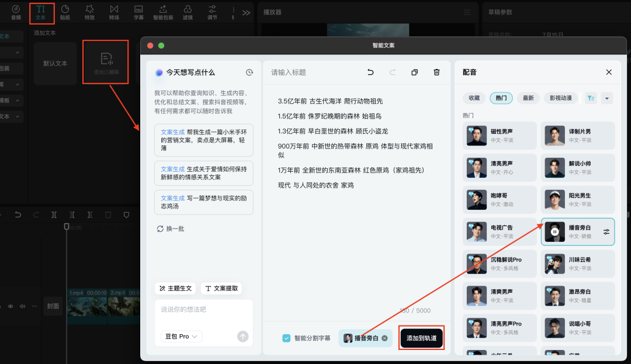
Task: Select the 收藏 favorites filter chip
Action: (x=474, y=98)
